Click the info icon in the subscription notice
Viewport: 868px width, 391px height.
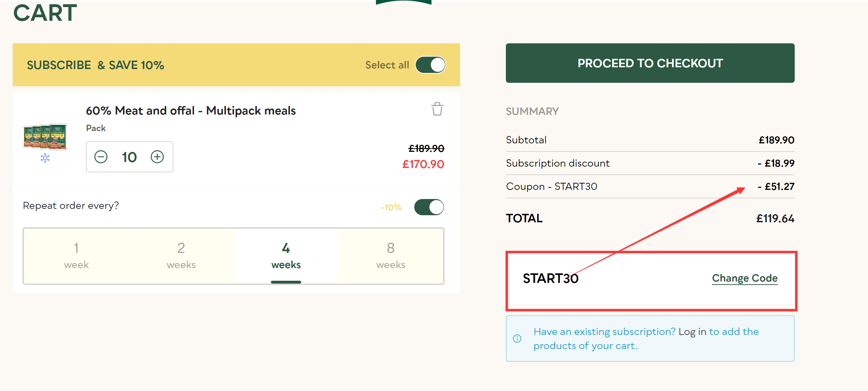coord(517,339)
